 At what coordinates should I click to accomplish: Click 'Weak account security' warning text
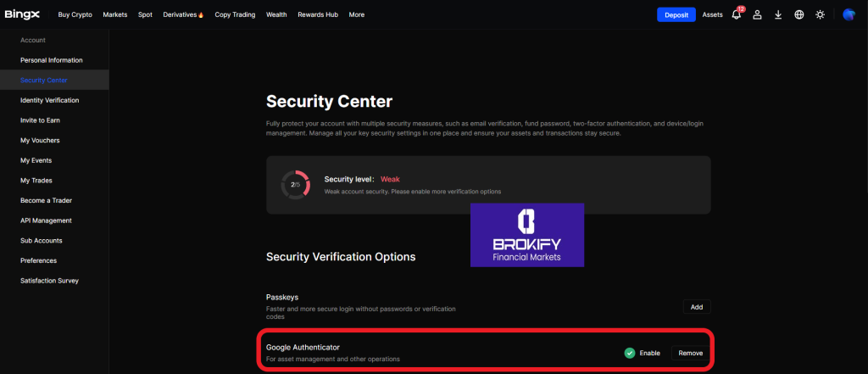(x=413, y=191)
